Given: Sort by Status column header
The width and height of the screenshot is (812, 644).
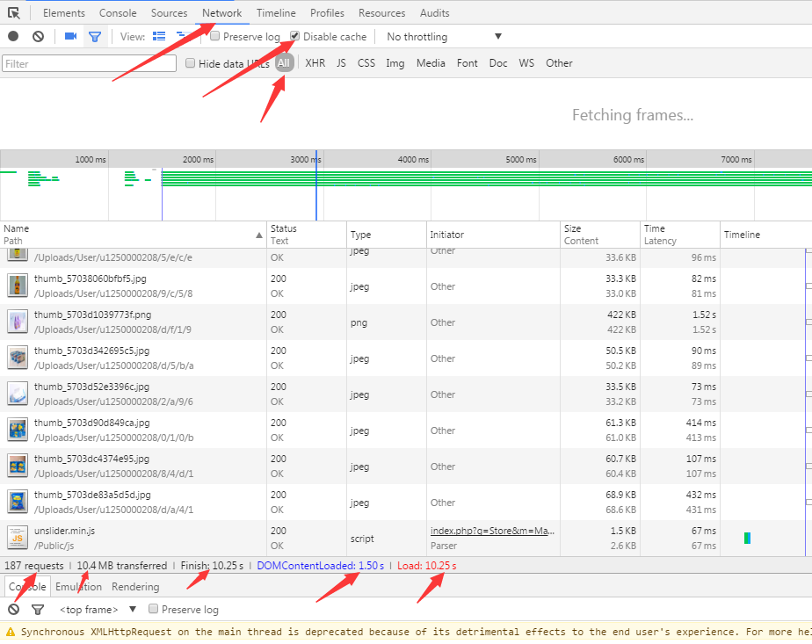Looking at the screenshot, I should (306, 235).
